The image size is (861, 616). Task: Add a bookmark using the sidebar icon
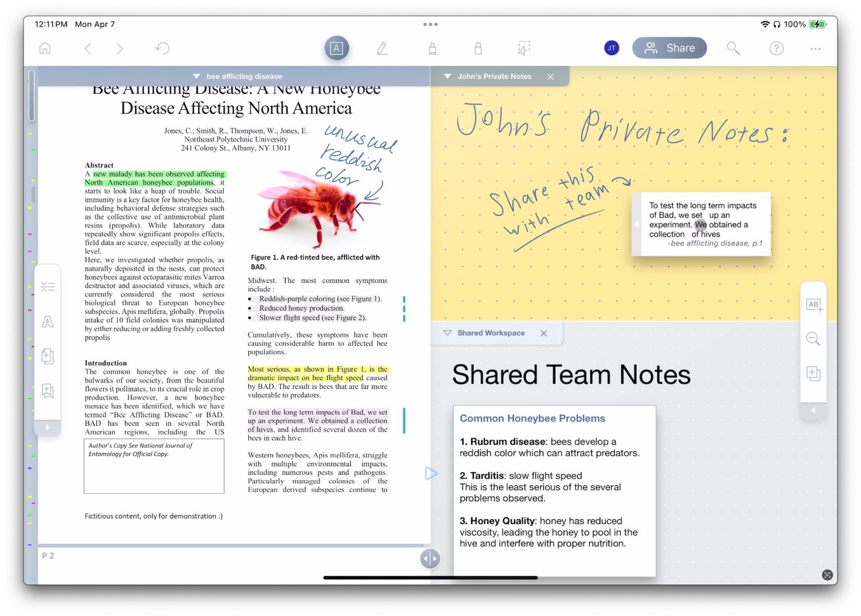(48, 391)
